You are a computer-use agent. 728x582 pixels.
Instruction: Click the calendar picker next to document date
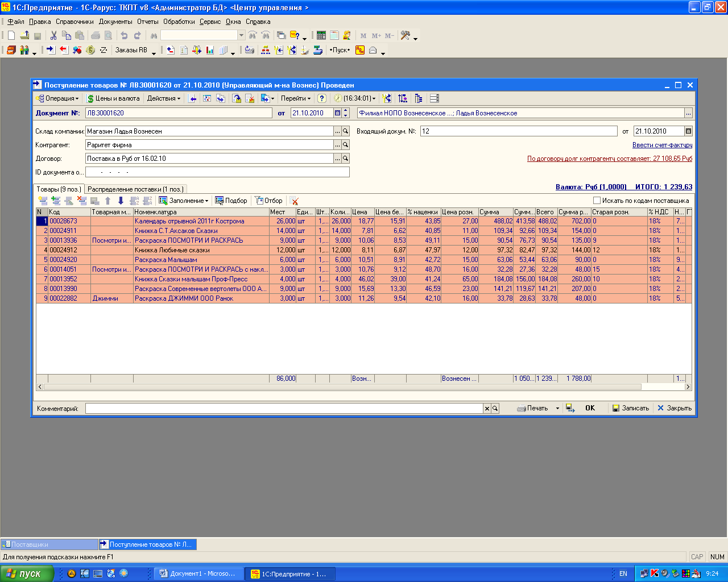pos(337,113)
